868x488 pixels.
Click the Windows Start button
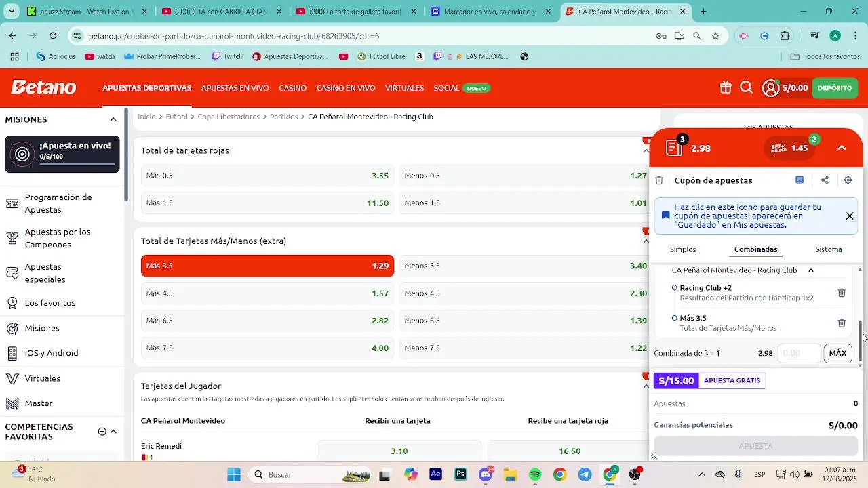point(234,474)
